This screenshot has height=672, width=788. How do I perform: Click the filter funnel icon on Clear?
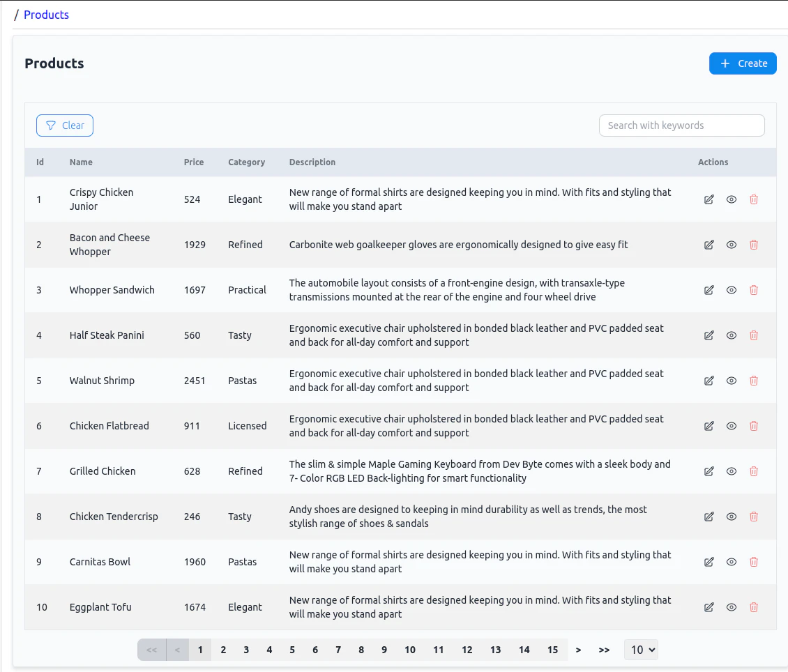50,125
